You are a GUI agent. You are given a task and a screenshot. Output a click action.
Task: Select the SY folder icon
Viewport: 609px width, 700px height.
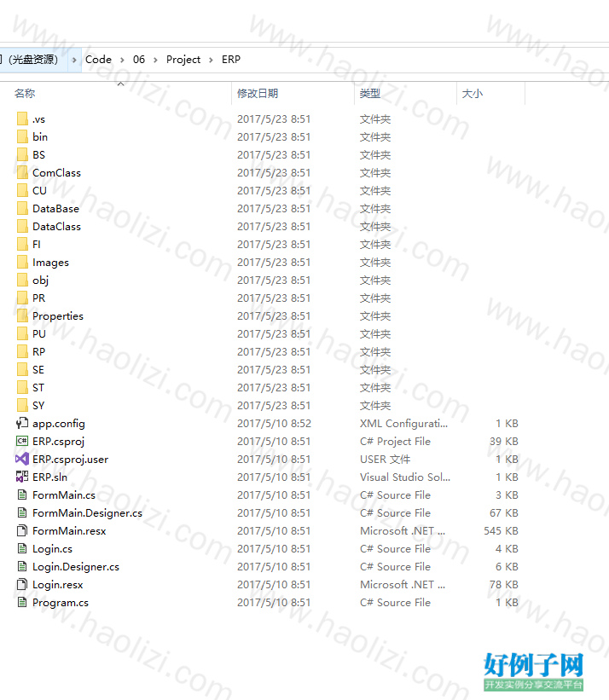click(22, 405)
